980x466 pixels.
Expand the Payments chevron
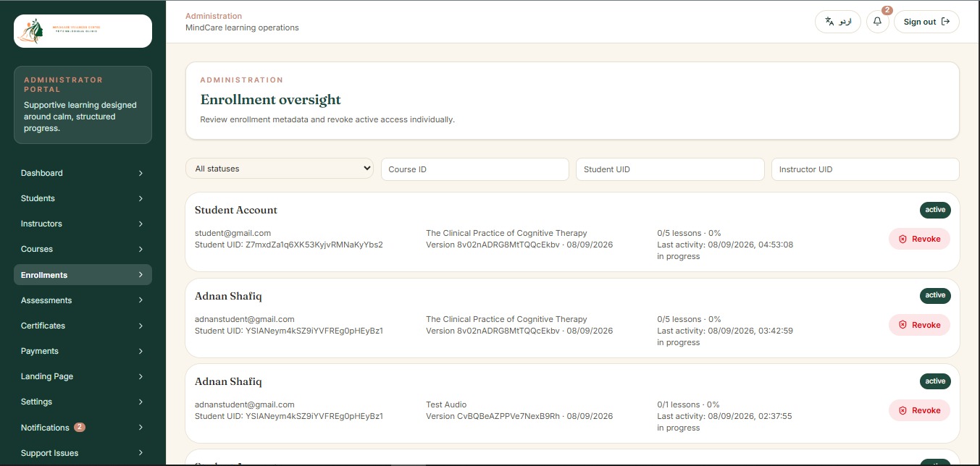[141, 351]
